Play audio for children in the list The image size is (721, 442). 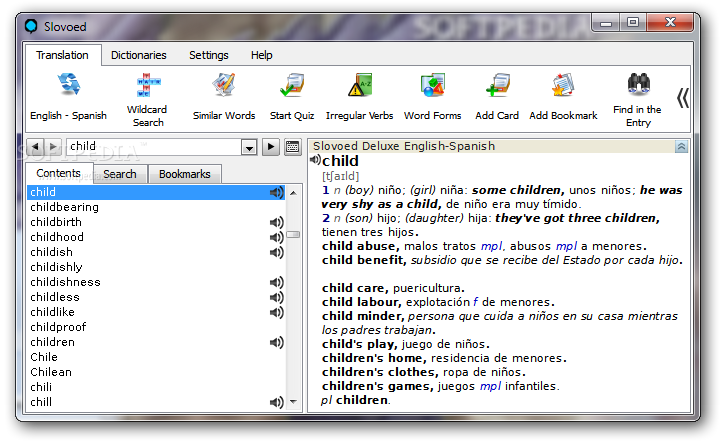[x=276, y=342]
